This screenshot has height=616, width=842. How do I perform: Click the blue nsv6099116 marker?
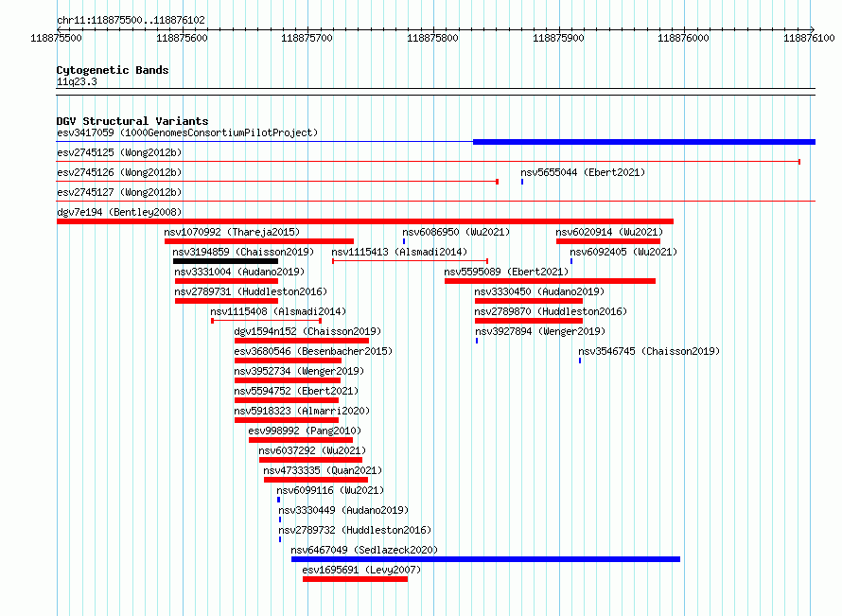278,500
